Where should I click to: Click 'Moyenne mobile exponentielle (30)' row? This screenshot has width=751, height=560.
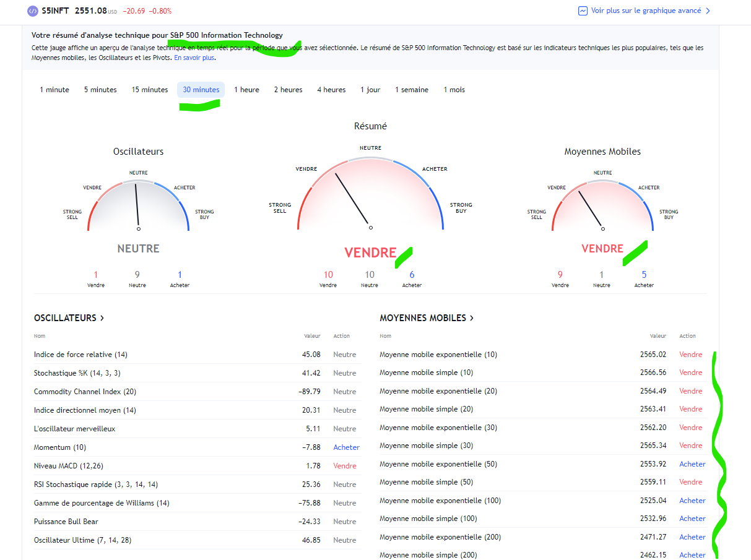click(x=543, y=428)
